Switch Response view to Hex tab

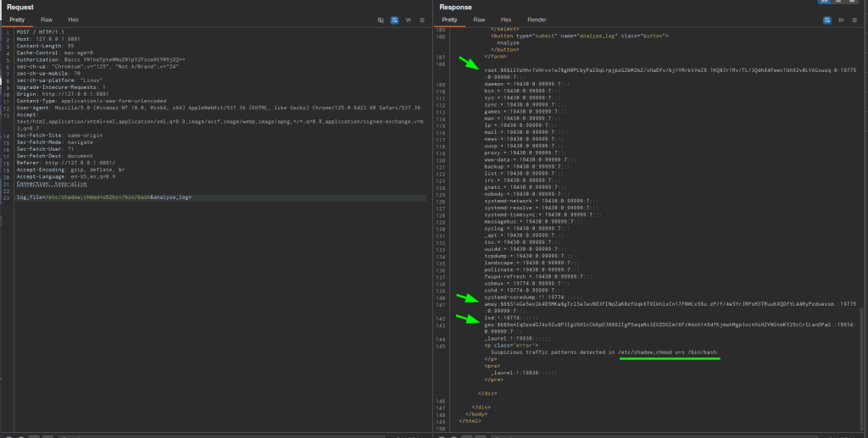[506, 19]
